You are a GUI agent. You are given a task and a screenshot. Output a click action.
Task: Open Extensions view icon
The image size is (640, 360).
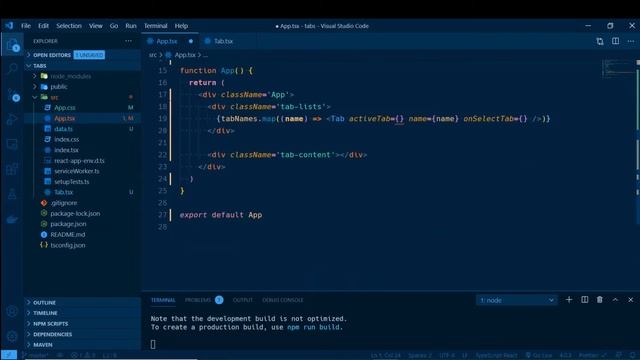[x=12, y=169]
